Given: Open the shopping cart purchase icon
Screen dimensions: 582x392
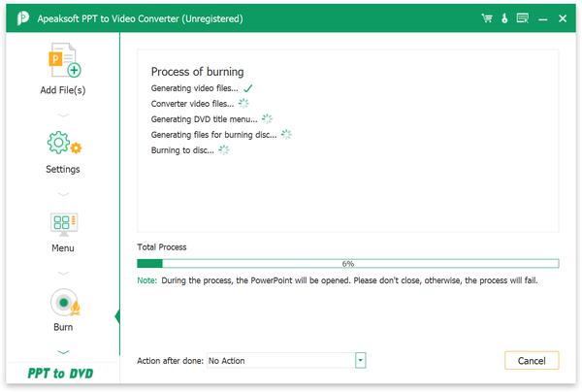Looking at the screenshot, I should click(487, 18).
